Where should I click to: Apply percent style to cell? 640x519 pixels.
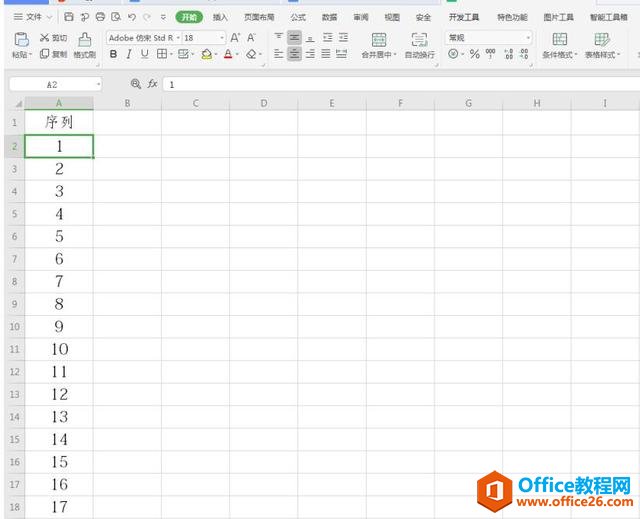[474, 54]
